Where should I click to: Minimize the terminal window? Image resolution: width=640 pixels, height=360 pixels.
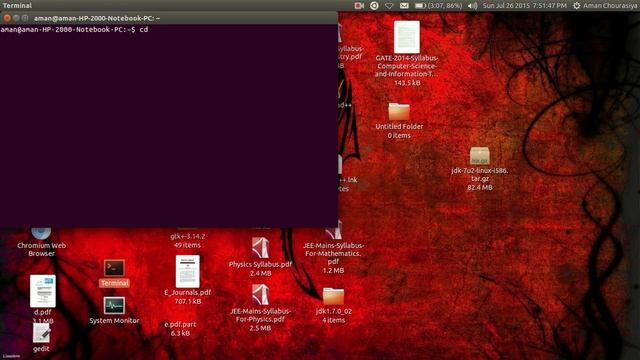16,18
